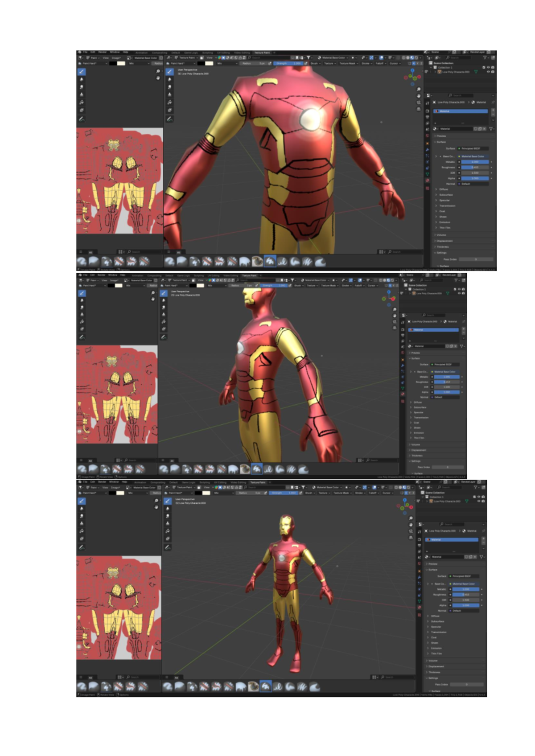
Task: Disable Collection 1 render camera icon, top screenshot
Action: click(493, 67)
